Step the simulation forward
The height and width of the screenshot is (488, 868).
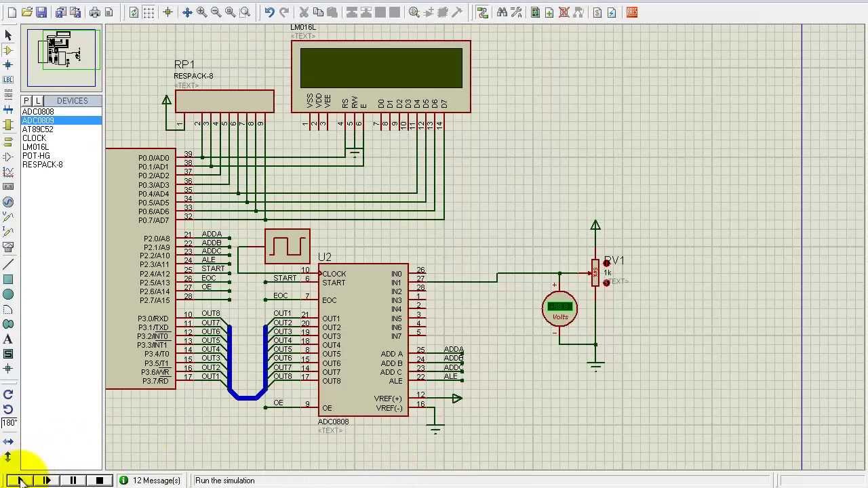(x=46, y=481)
